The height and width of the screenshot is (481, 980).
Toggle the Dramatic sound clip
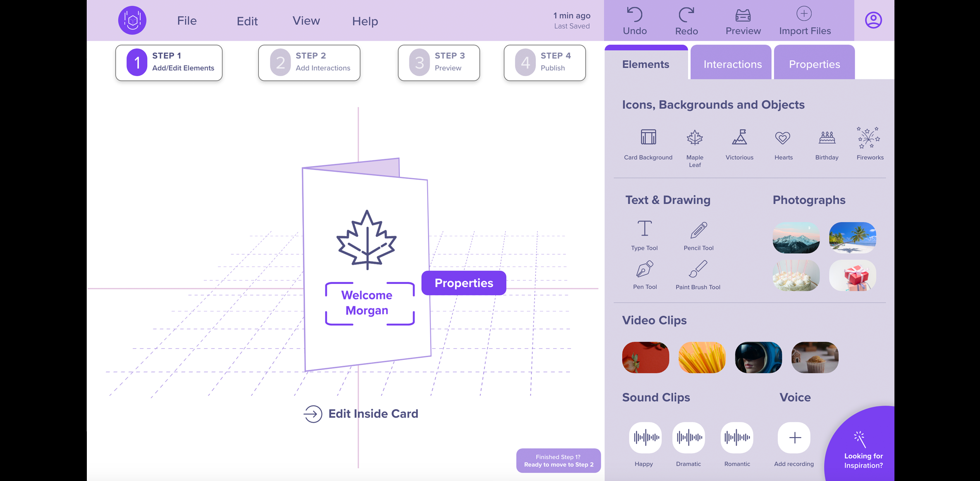click(688, 438)
